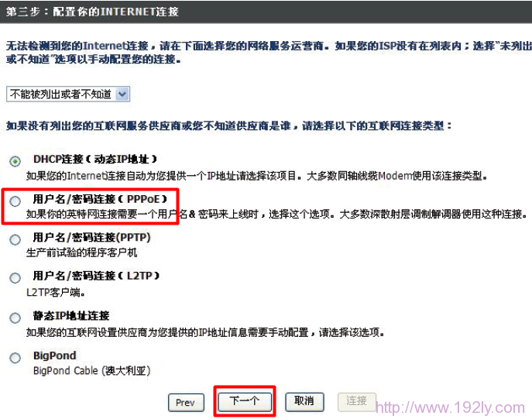
Task: Click the 用户名/密码连接 (PPTP) heading label
Action: [91, 238]
